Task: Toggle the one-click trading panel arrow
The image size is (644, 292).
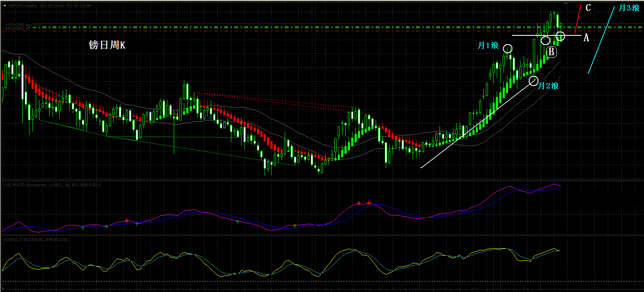Action: [5, 6]
